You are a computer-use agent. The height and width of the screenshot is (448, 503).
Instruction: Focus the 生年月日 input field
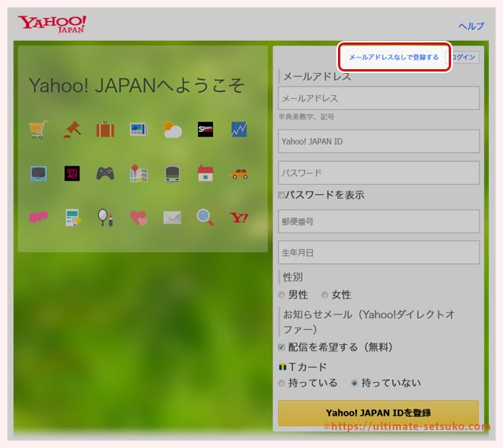379,252
